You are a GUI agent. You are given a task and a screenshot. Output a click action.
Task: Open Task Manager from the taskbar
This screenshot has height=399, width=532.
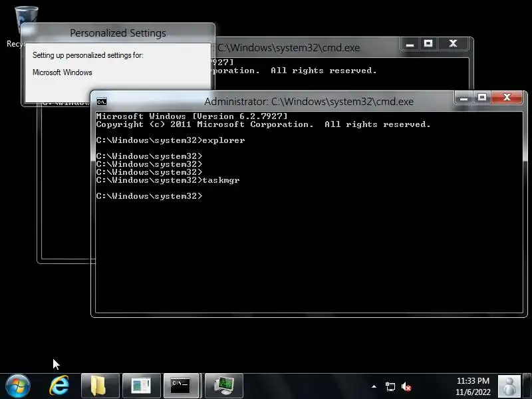[x=224, y=386]
